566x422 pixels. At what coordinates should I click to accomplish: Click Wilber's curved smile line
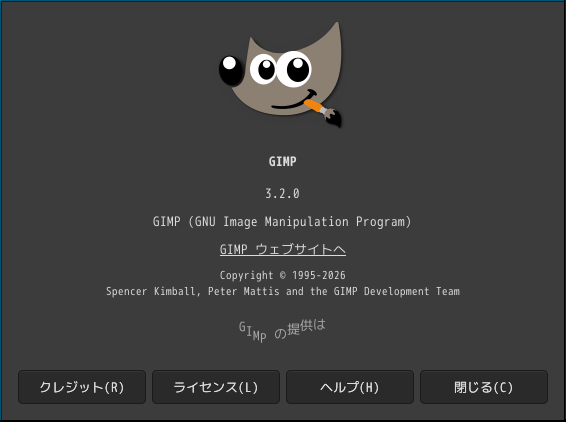point(293,101)
